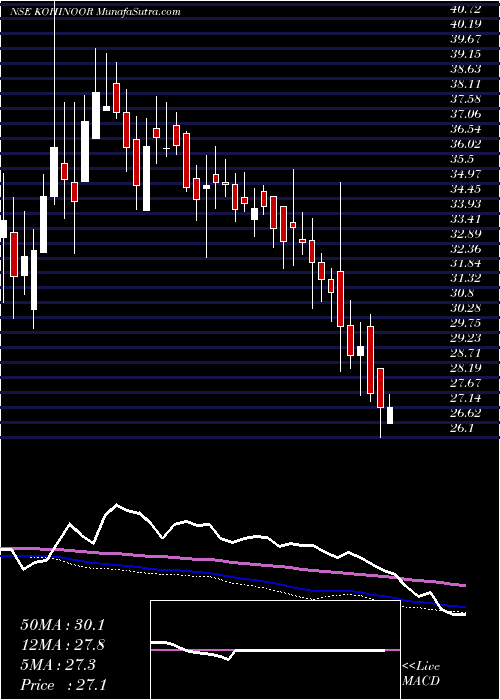
Task: Select the 36.54 price axis label
Action: [466, 129]
